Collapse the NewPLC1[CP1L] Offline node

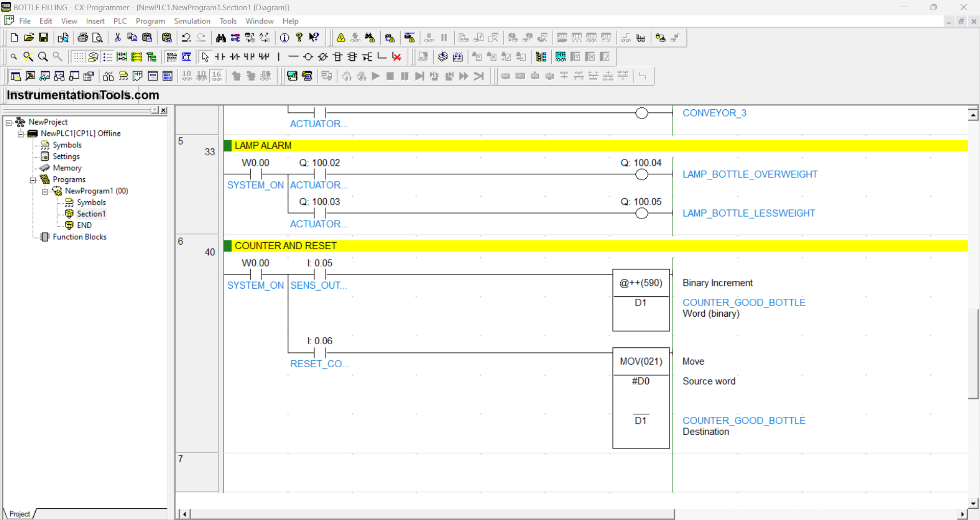point(21,134)
